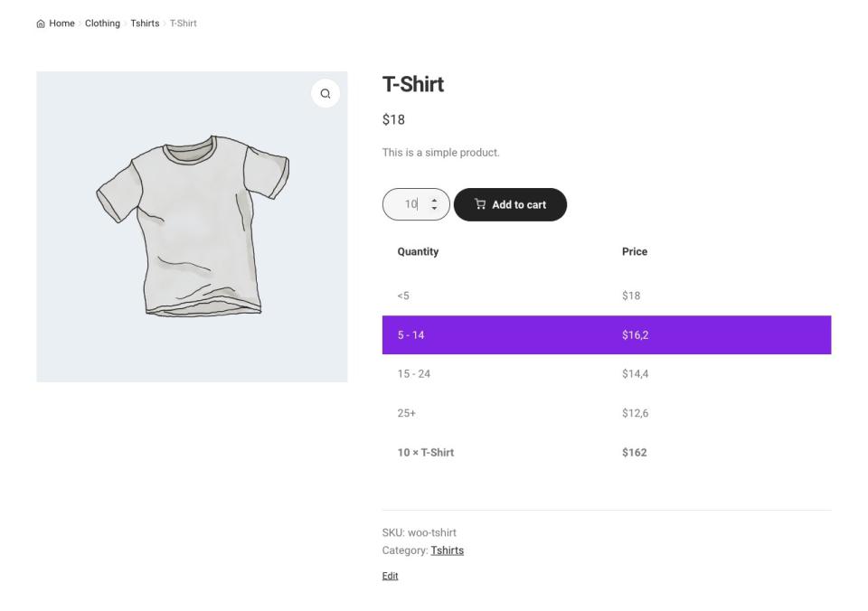Click the cart icon on Add to cart
The image size is (868, 611).
click(x=480, y=204)
